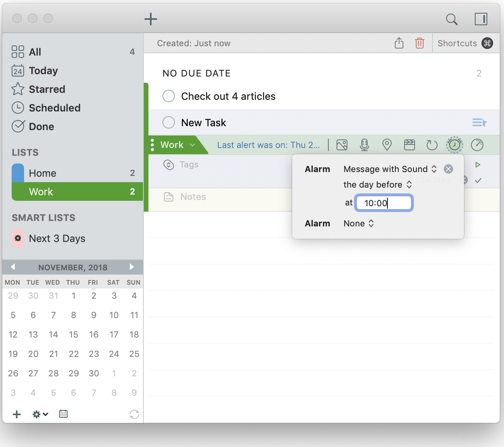
Task: Click the quick-edit icon on the New Task row
Action: pyautogui.click(x=480, y=123)
